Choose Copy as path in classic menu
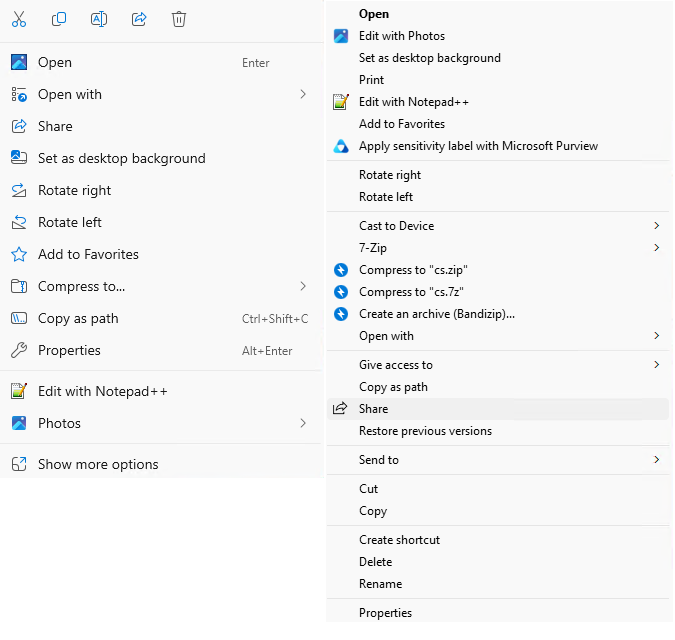675x640 pixels. 393,387
